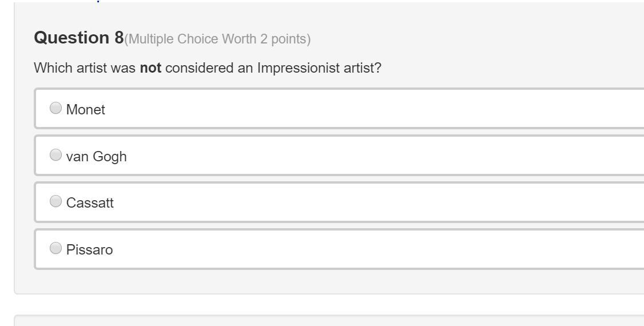This screenshot has height=326, width=644.
Task: Click the word "Impressionist" in the question
Action: click(295, 69)
